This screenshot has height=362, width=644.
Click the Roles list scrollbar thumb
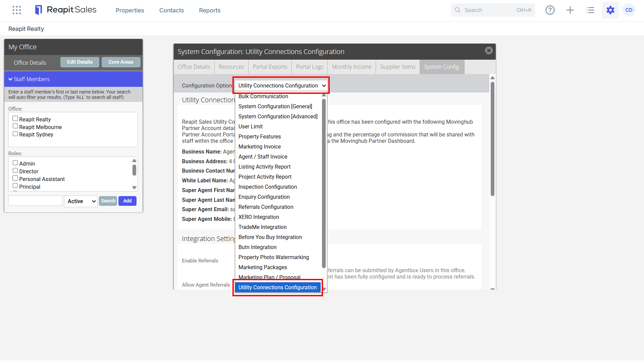(134, 170)
